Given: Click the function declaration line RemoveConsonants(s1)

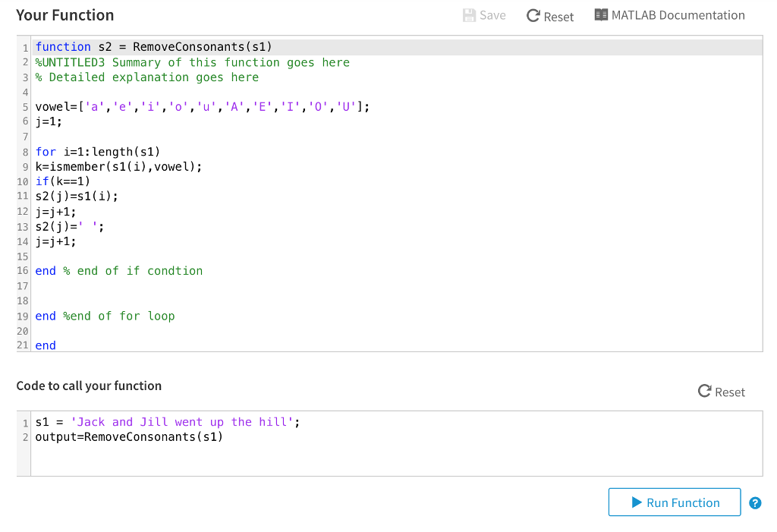Looking at the screenshot, I should (x=153, y=46).
